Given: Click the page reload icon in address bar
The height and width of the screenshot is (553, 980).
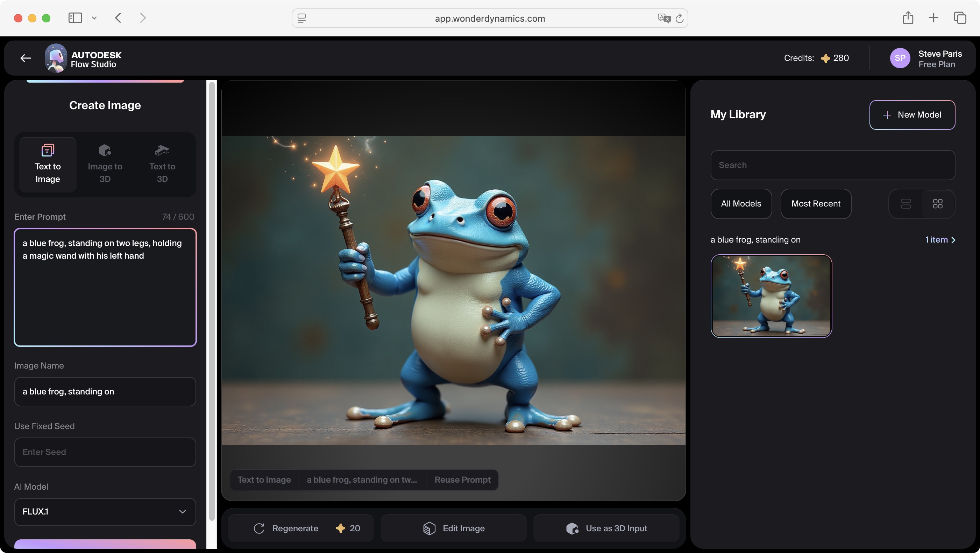Looking at the screenshot, I should [x=679, y=18].
